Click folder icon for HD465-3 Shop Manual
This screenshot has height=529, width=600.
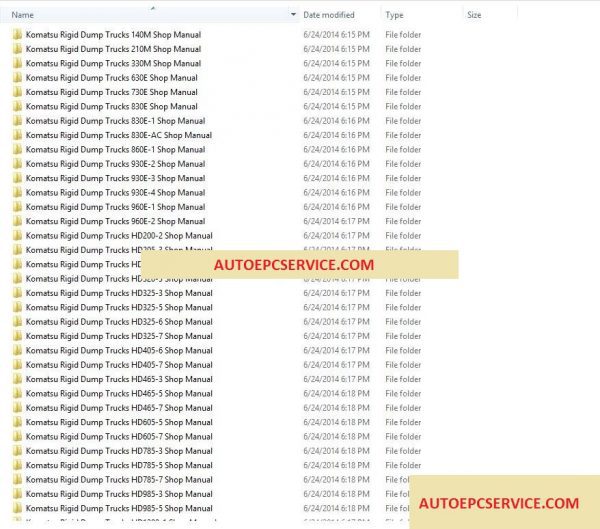[x=17, y=379]
